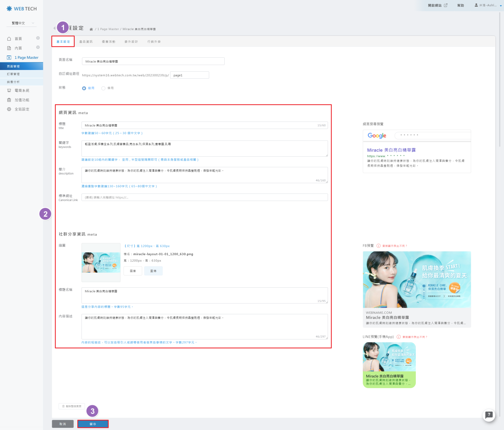Click the gear icon beside 內頁
Image resolution: width=504 pixels, height=430 pixels.
(38, 48)
